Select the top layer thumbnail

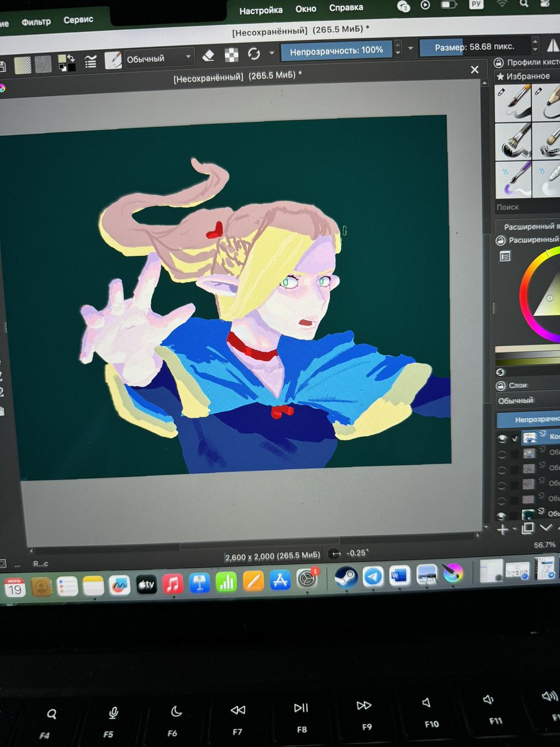[x=530, y=438]
